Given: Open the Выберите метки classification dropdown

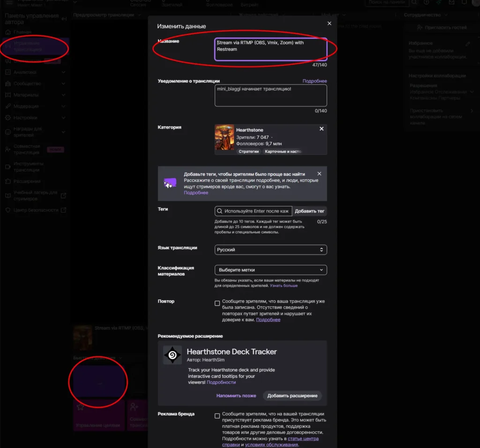Looking at the screenshot, I should [x=270, y=270].
